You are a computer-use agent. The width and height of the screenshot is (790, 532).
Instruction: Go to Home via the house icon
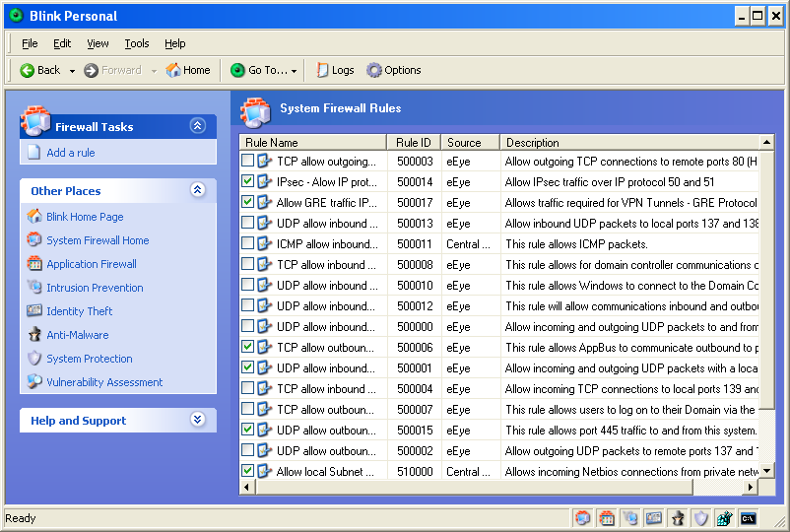pos(173,70)
